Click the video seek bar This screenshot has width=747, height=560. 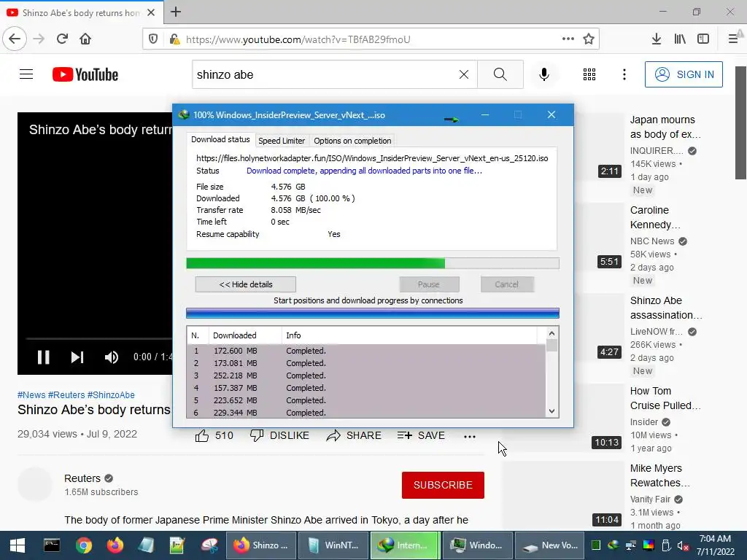pos(99,338)
